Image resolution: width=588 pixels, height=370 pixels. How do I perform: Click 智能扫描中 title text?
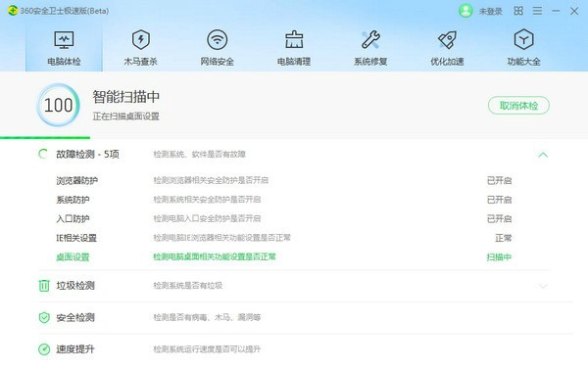(x=126, y=97)
